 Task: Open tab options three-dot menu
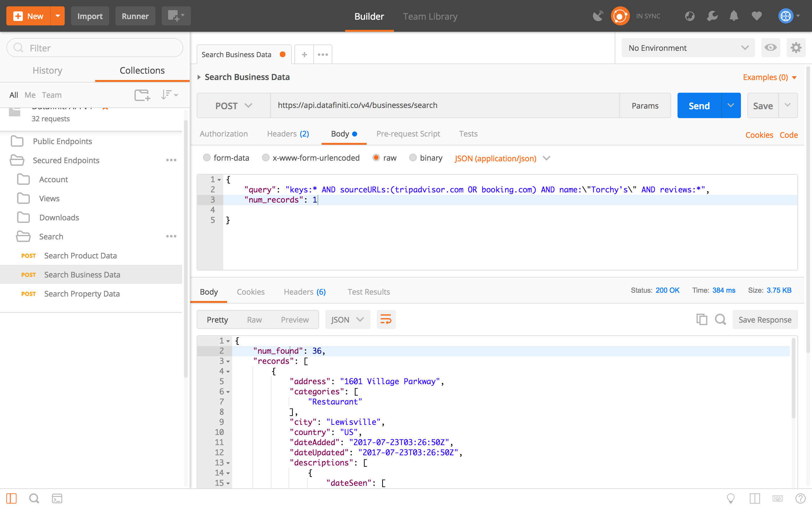coord(323,54)
